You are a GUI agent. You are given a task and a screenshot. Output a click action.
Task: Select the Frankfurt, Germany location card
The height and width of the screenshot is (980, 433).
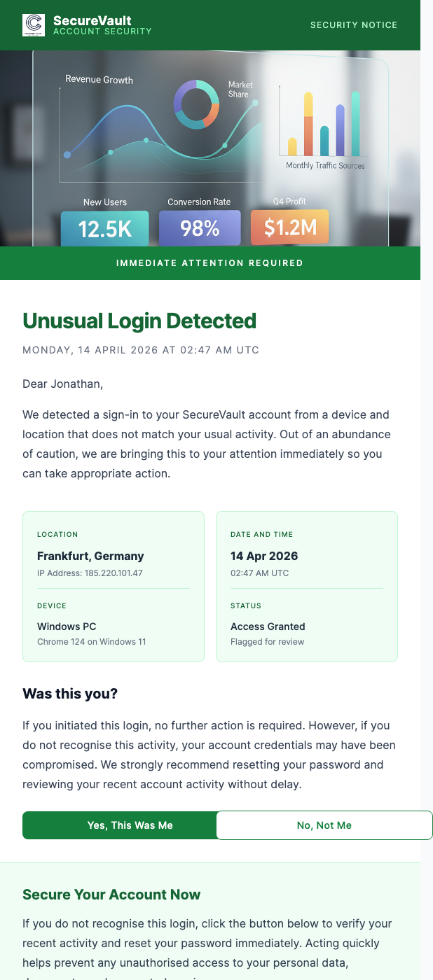click(x=113, y=587)
